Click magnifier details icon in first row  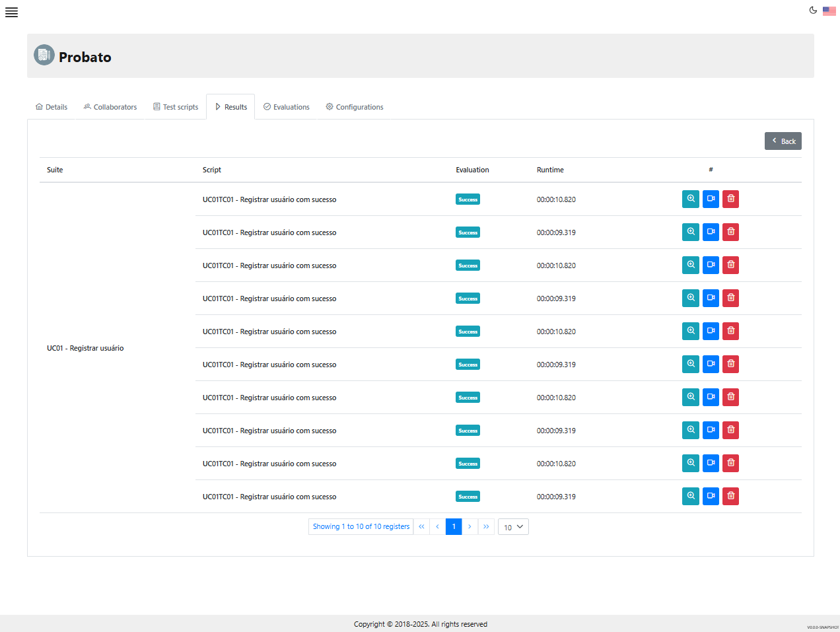[691, 199]
